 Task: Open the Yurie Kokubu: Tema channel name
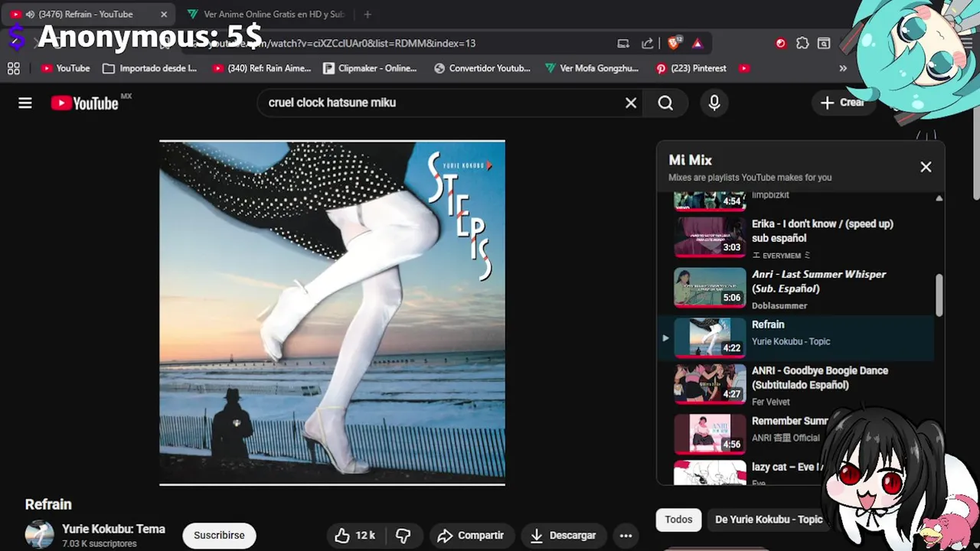click(x=113, y=529)
